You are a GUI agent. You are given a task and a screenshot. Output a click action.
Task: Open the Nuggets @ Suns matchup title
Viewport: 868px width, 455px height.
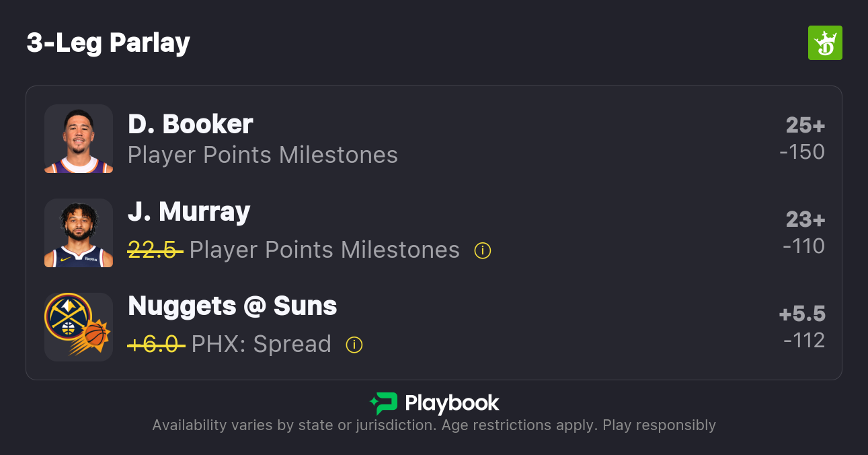point(232,306)
